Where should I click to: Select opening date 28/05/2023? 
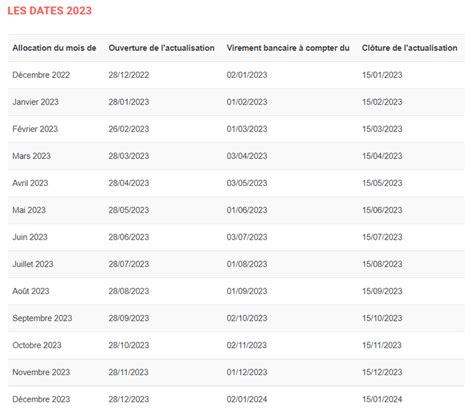(129, 210)
